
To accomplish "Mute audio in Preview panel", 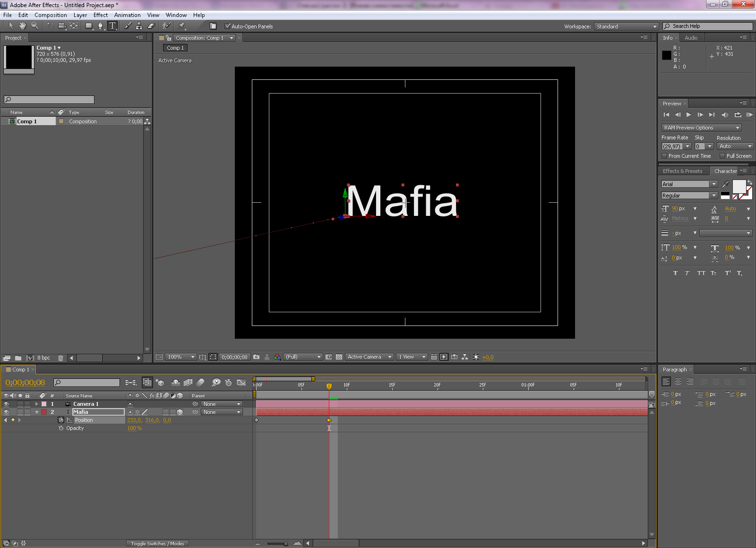I will (725, 115).
